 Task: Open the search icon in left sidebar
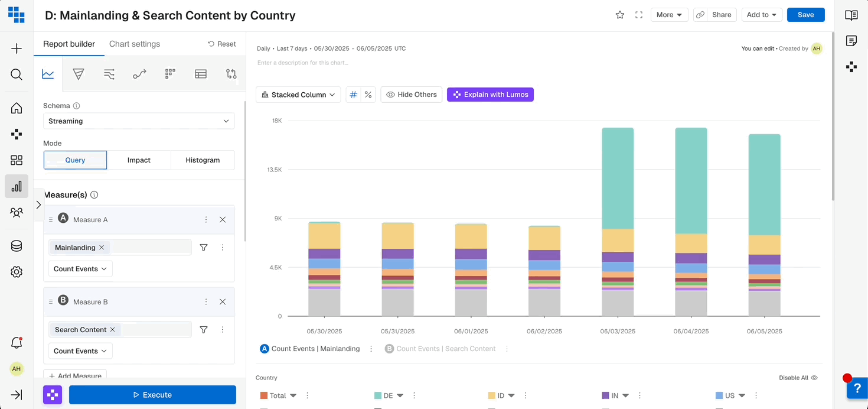(17, 74)
